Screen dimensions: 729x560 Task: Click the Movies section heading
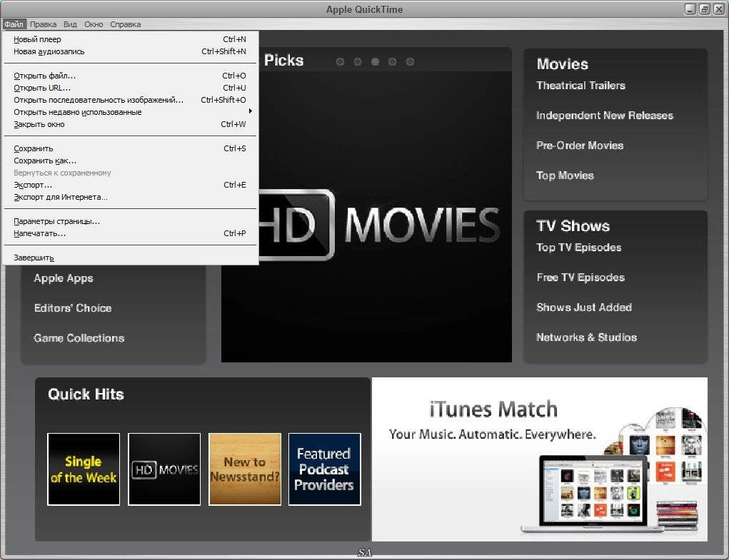tap(563, 64)
